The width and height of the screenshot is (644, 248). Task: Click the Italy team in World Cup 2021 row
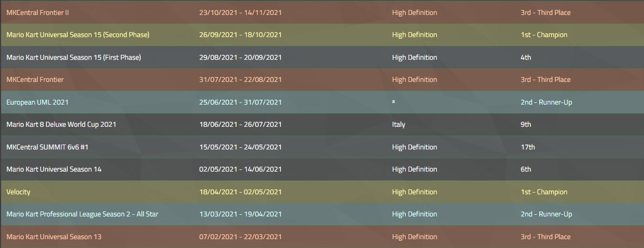[x=398, y=124]
